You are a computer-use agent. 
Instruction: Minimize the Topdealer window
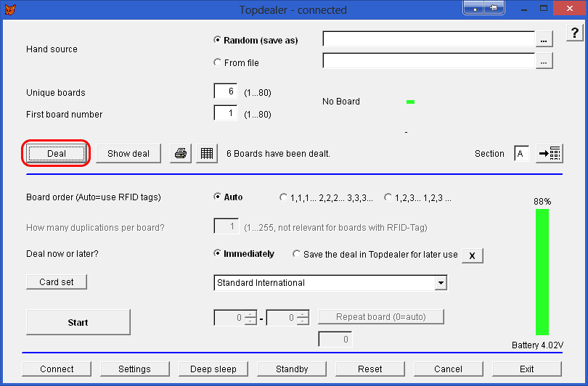click(x=524, y=9)
